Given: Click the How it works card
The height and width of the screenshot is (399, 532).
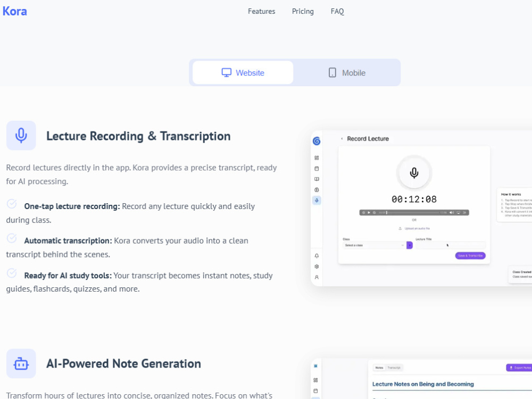Looking at the screenshot, I should [x=514, y=205].
